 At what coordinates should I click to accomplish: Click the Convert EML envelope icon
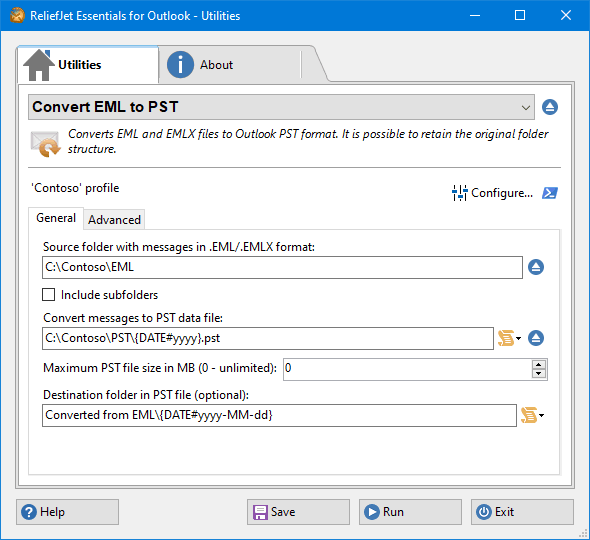(x=45, y=143)
